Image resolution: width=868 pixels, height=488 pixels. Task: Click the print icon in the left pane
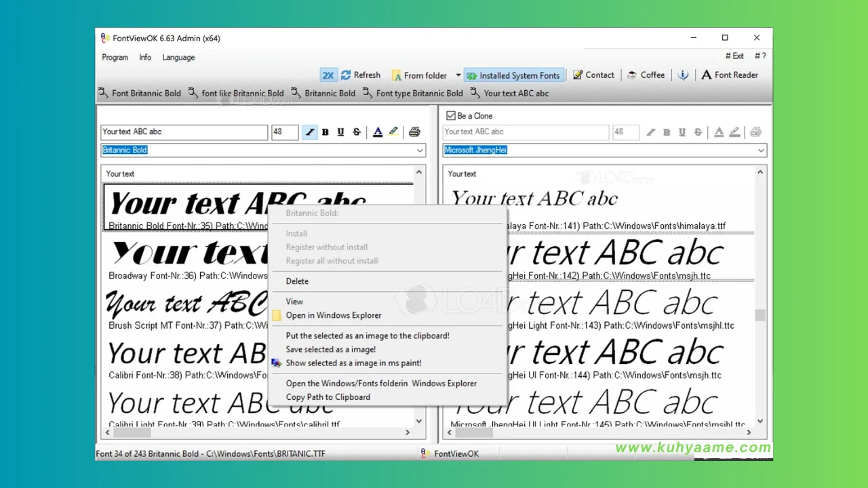pyautogui.click(x=414, y=132)
